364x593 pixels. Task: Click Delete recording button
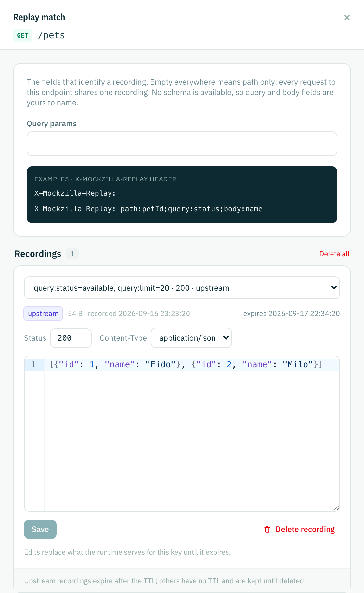coord(299,529)
